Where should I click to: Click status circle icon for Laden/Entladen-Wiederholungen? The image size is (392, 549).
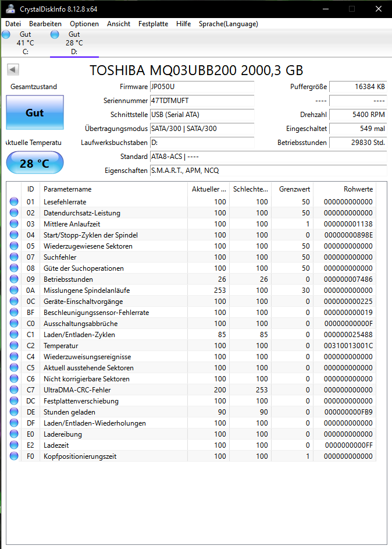[14, 423]
